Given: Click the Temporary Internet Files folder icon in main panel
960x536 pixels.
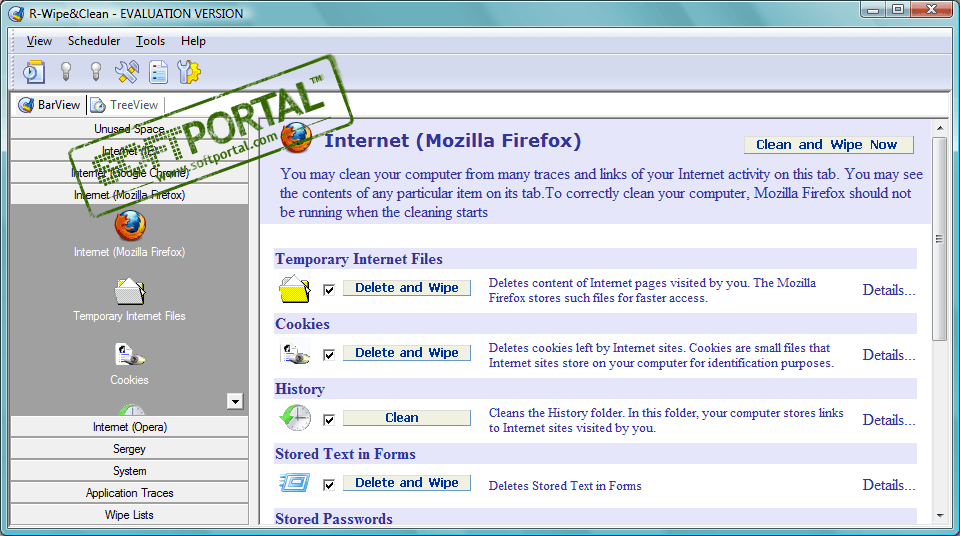Looking at the screenshot, I should [x=294, y=289].
